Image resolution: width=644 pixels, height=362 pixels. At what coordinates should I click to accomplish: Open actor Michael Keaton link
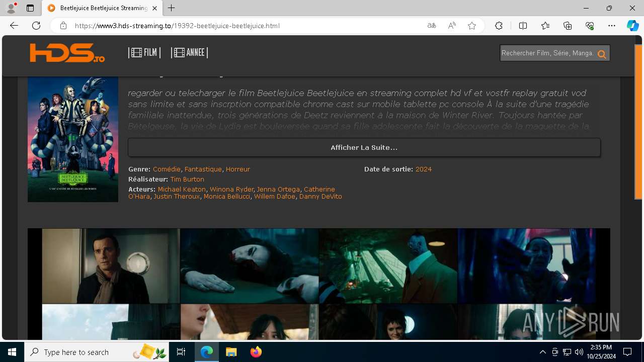pyautogui.click(x=182, y=190)
